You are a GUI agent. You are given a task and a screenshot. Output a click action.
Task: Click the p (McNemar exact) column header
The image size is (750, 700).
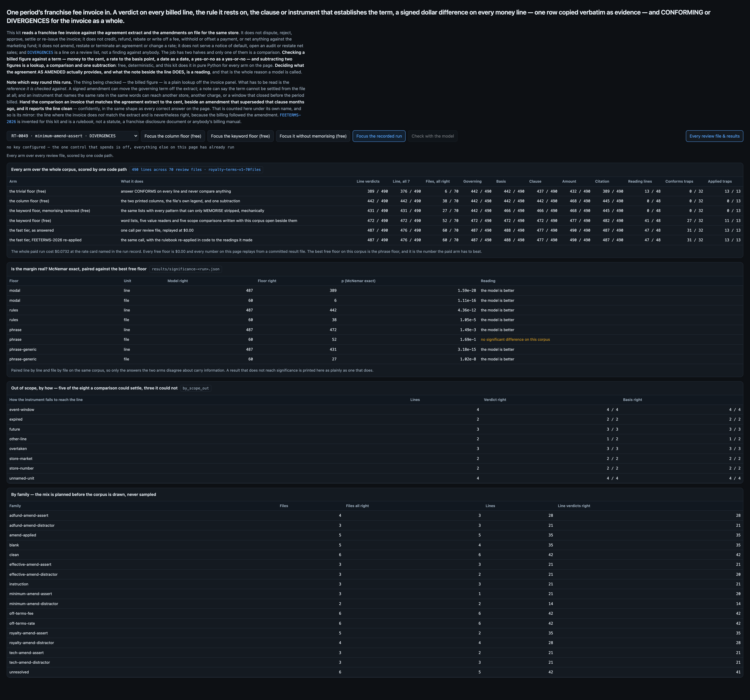[x=358, y=281]
